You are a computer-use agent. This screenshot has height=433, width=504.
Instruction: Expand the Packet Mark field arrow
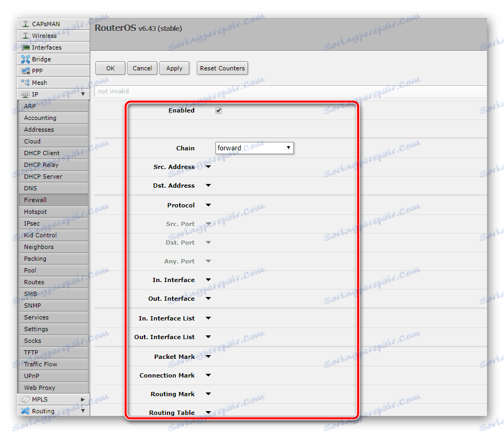(209, 357)
